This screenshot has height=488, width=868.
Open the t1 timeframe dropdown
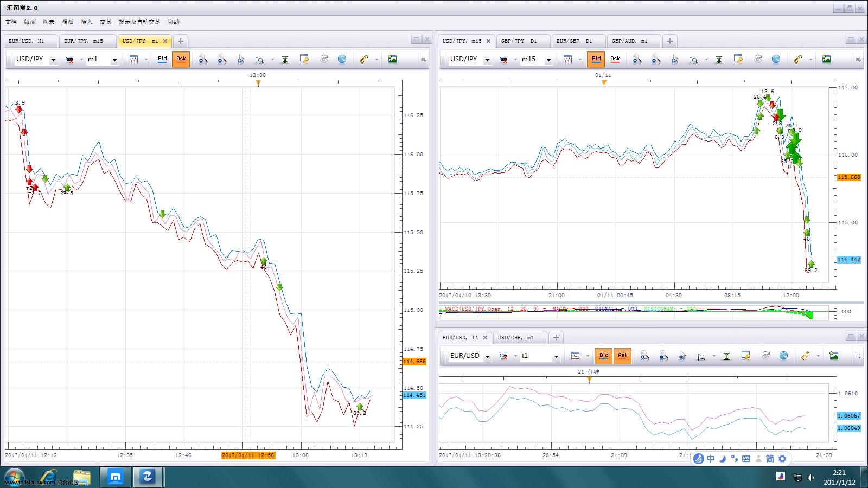(556, 356)
